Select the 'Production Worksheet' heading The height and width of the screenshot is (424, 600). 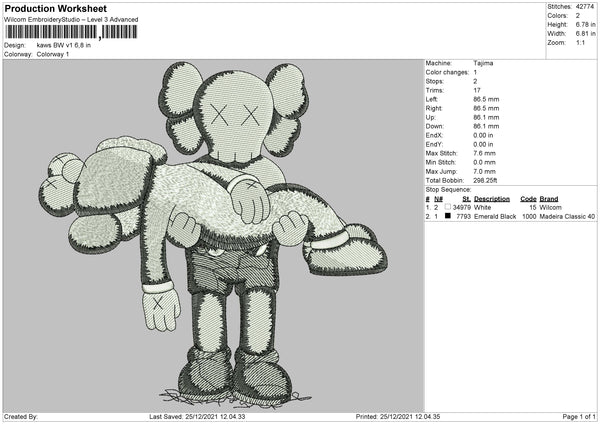click(x=55, y=8)
